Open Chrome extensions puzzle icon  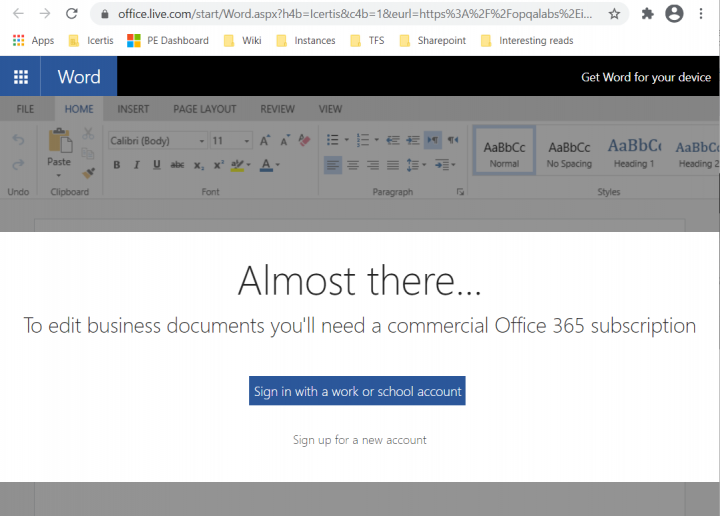(x=647, y=14)
